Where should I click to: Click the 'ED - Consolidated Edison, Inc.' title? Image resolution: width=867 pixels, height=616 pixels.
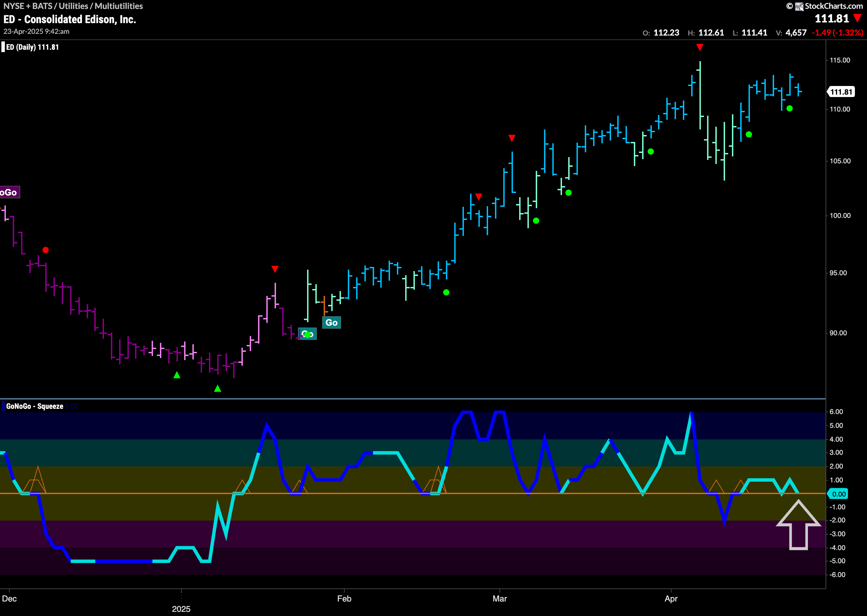[70, 19]
